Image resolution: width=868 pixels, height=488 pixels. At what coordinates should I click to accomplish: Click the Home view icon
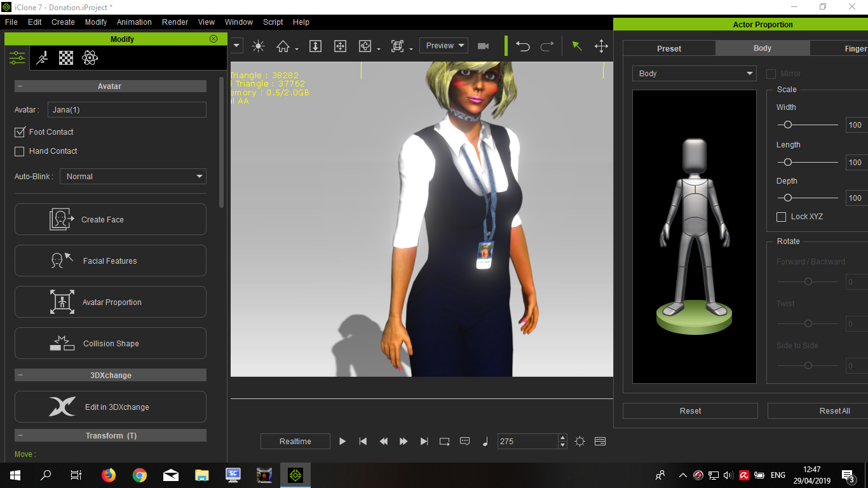(283, 46)
